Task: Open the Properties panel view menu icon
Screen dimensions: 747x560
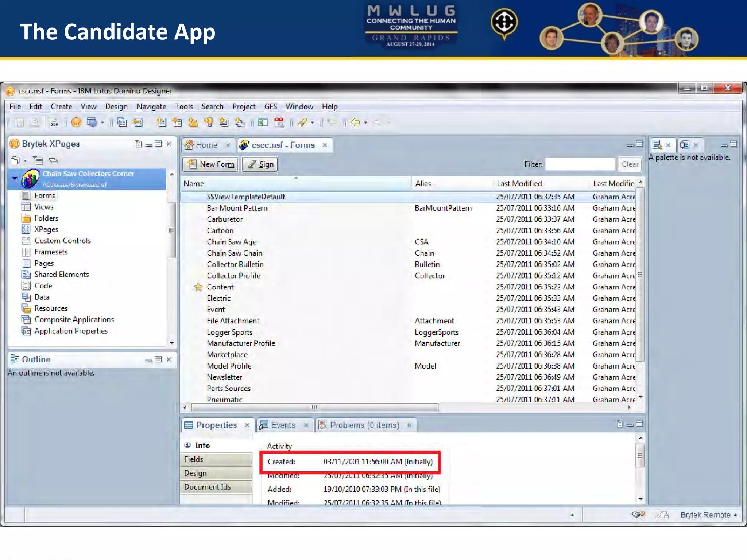Action: [620, 424]
